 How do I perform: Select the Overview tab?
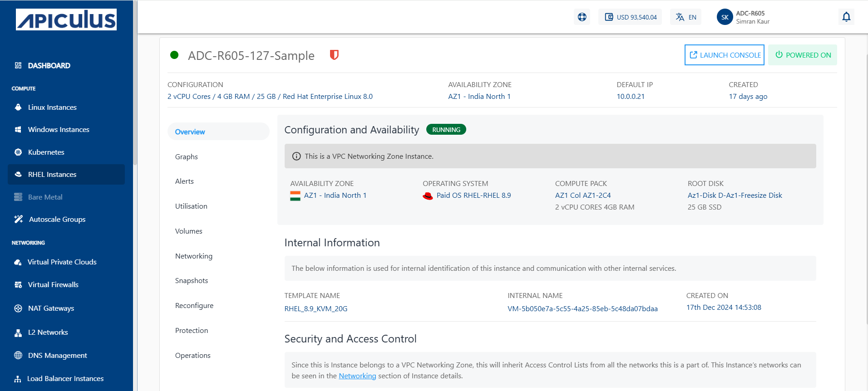point(218,132)
